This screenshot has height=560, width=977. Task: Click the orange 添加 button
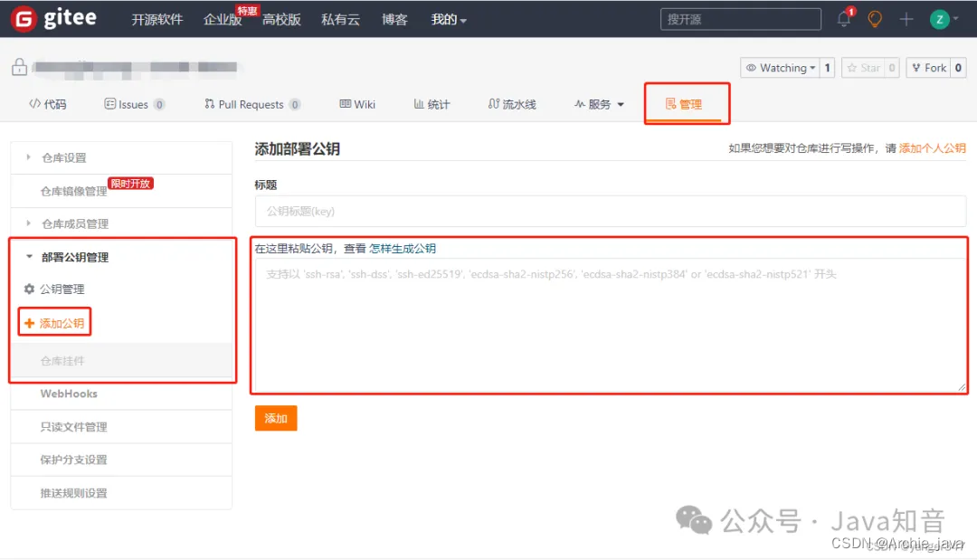275,418
